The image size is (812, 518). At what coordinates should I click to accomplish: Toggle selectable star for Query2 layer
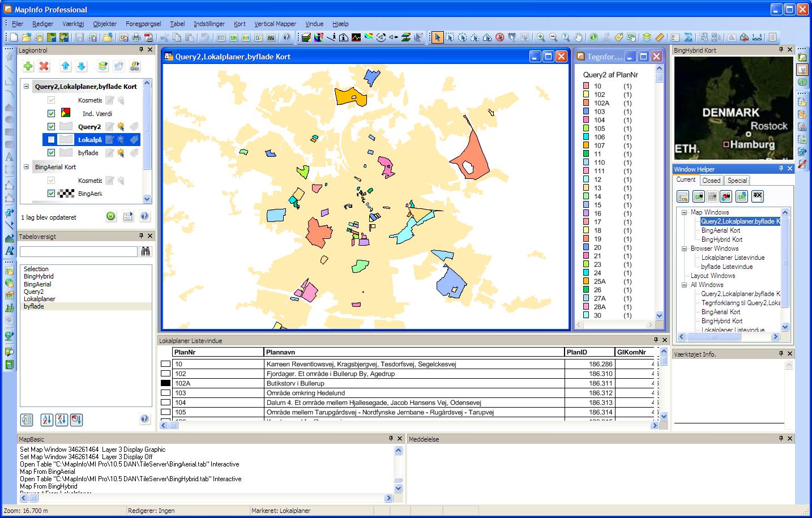tap(121, 127)
